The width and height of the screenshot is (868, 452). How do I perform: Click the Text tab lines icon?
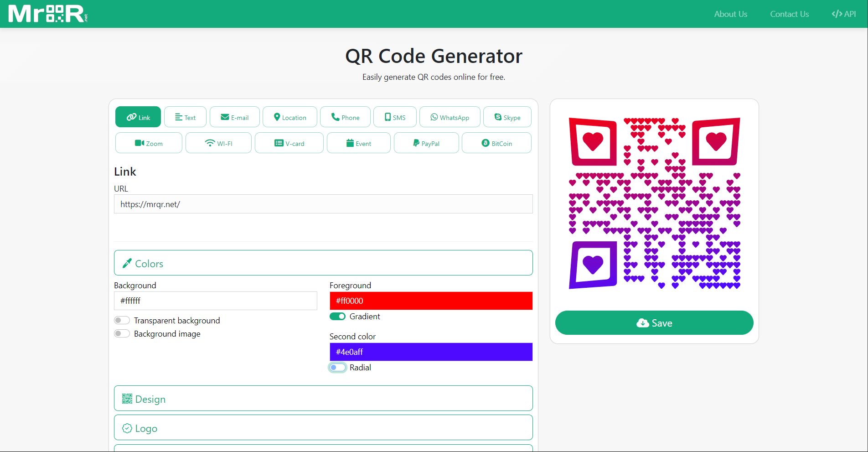click(179, 117)
